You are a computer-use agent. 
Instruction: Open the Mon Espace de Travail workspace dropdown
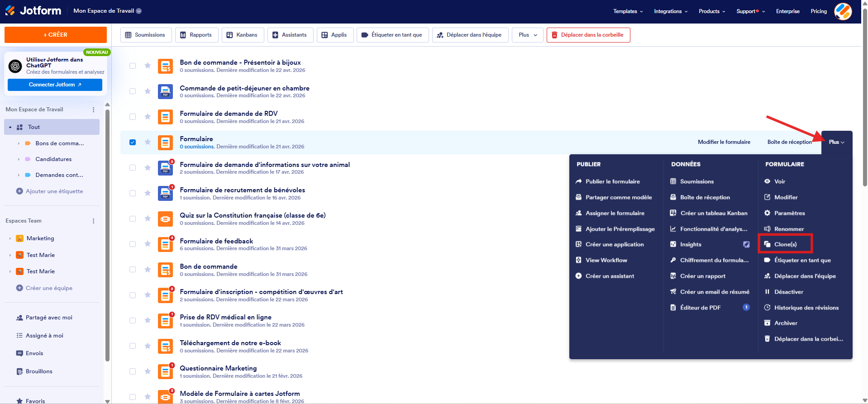pyautogui.click(x=107, y=11)
